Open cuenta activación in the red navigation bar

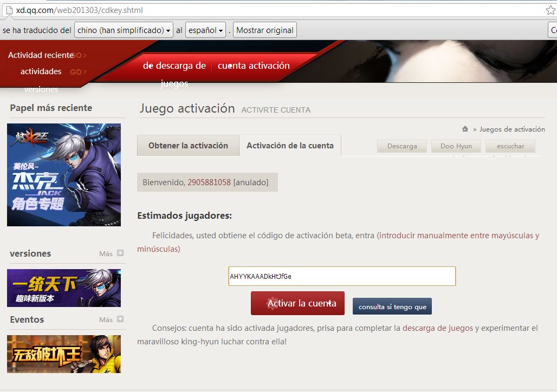point(254,66)
